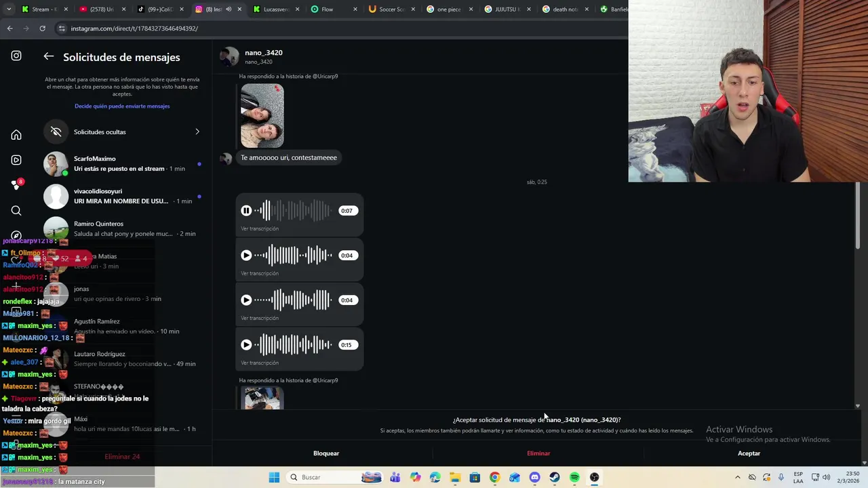
Task: Open Chrome from the taskbar
Action: [494, 477]
